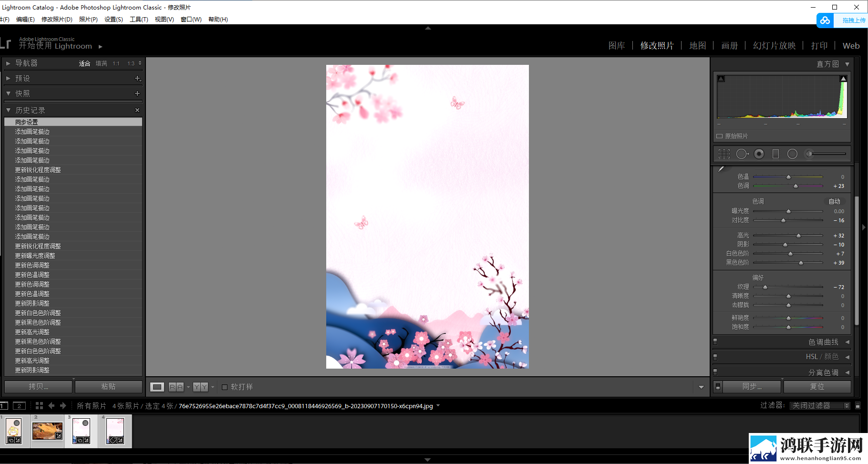Show second window display 2

(x=19, y=406)
